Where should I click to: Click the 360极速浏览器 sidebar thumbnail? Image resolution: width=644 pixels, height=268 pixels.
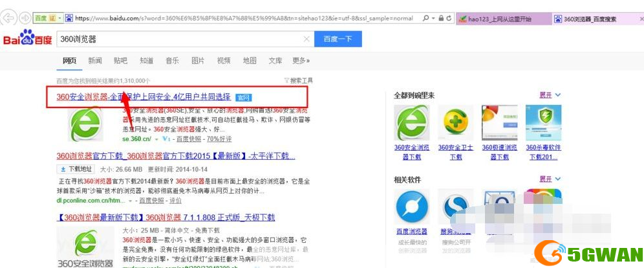click(x=499, y=123)
